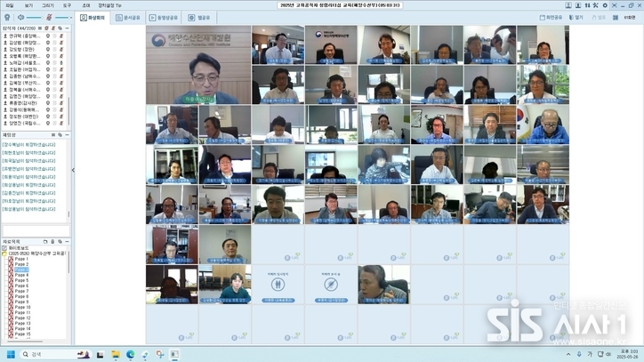The image size is (644, 362).
Task: Open the Windows Start menu
Action: [11, 354]
